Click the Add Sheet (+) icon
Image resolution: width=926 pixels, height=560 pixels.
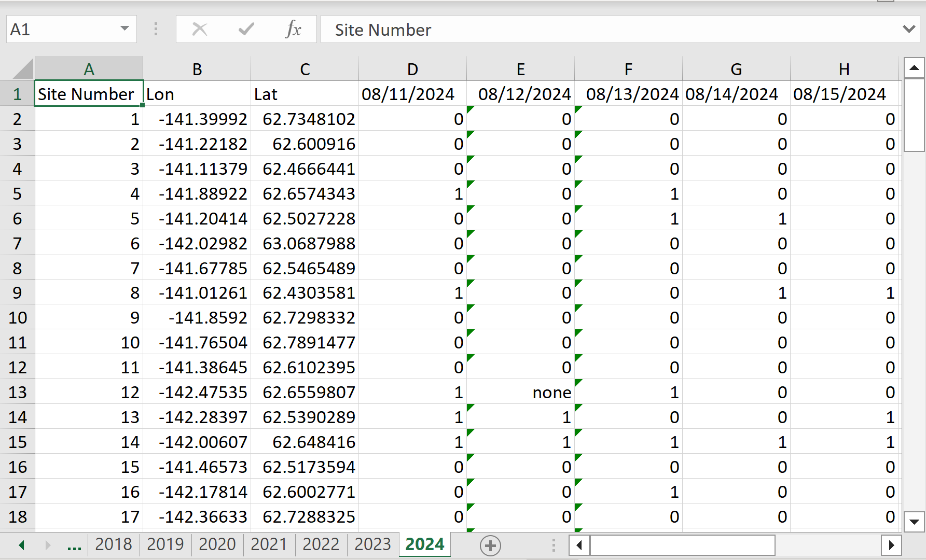(x=490, y=545)
